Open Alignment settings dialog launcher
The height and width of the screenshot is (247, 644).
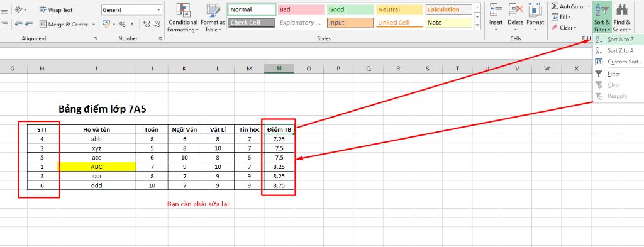[96, 38]
